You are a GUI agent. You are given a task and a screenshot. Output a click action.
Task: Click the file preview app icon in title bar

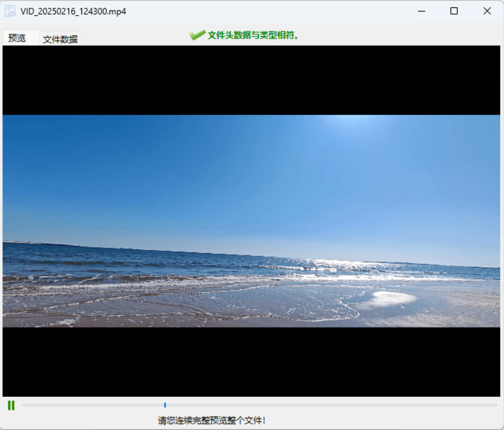10,11
